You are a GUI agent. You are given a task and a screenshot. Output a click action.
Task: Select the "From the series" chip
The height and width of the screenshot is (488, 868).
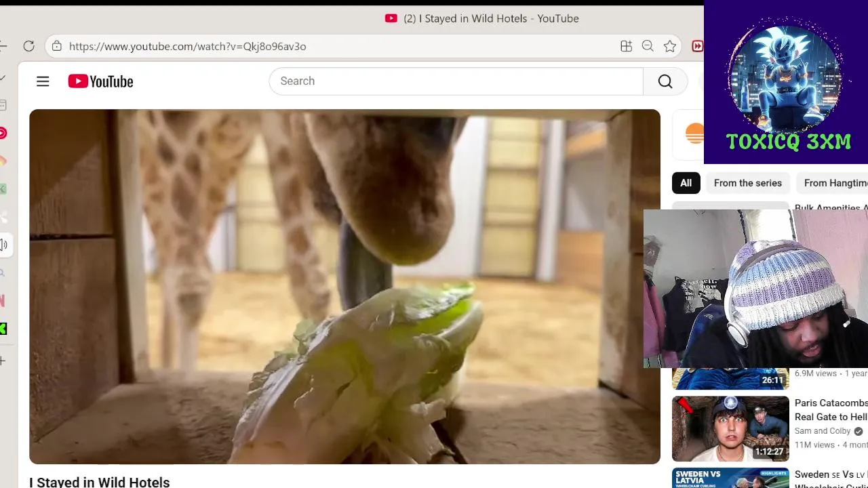pos(748,183)
